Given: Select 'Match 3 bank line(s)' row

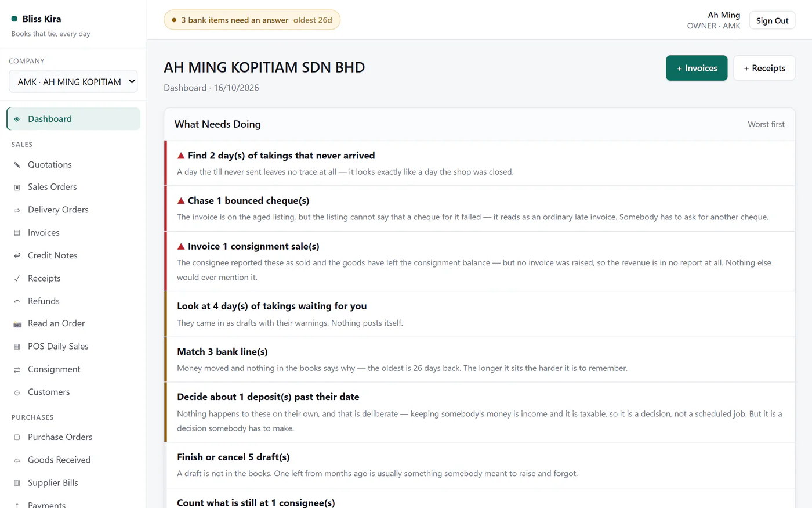Looking at the screenshot, I should point(480,359).
